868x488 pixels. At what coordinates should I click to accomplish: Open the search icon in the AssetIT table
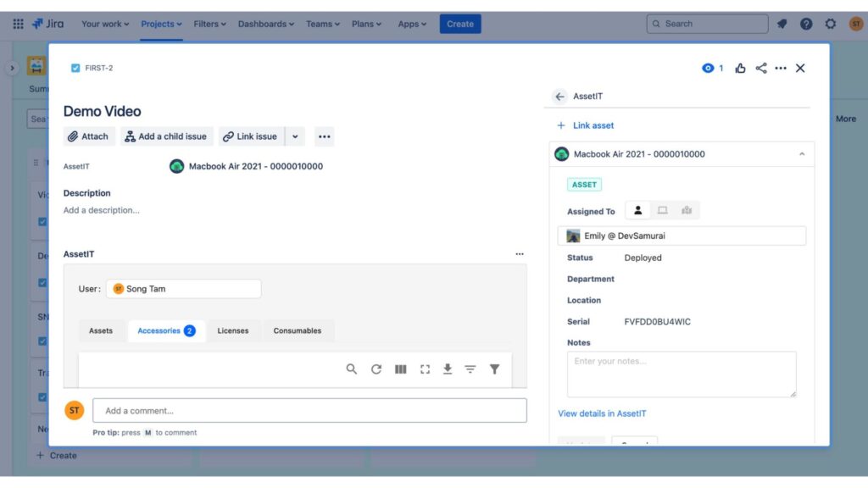click(352, 369)
